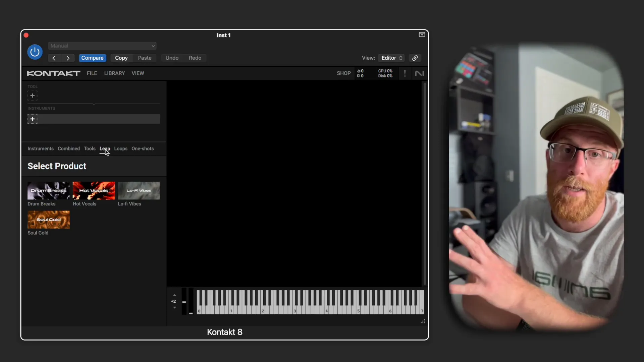
Task: Switch to the Leap tab
Action: (105, 149)
